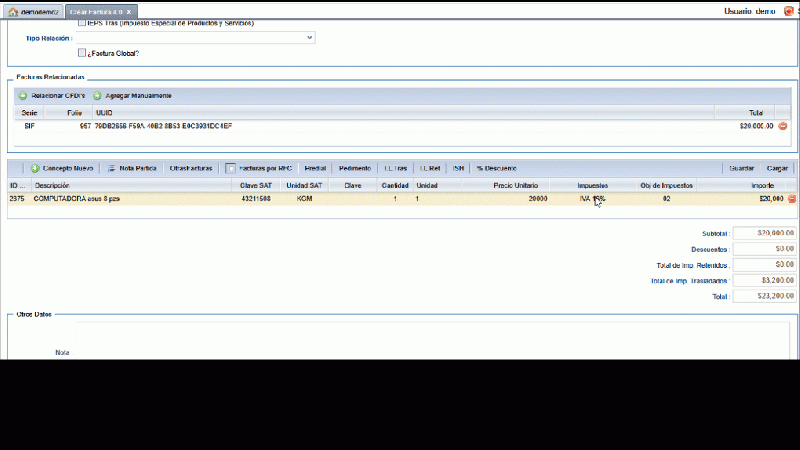Remove the related invoice with red delete icon
The height and width of the screenshot is (450, 800).
(783, 127)
